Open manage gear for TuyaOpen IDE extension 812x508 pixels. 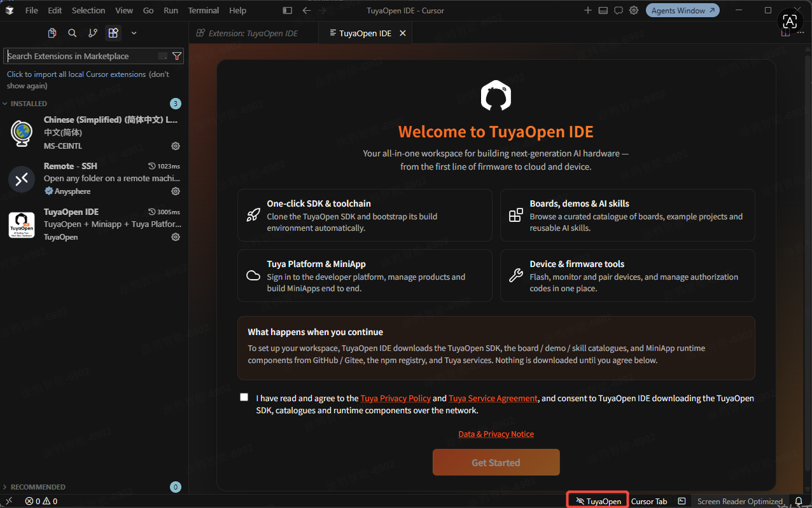click(176, 237)
